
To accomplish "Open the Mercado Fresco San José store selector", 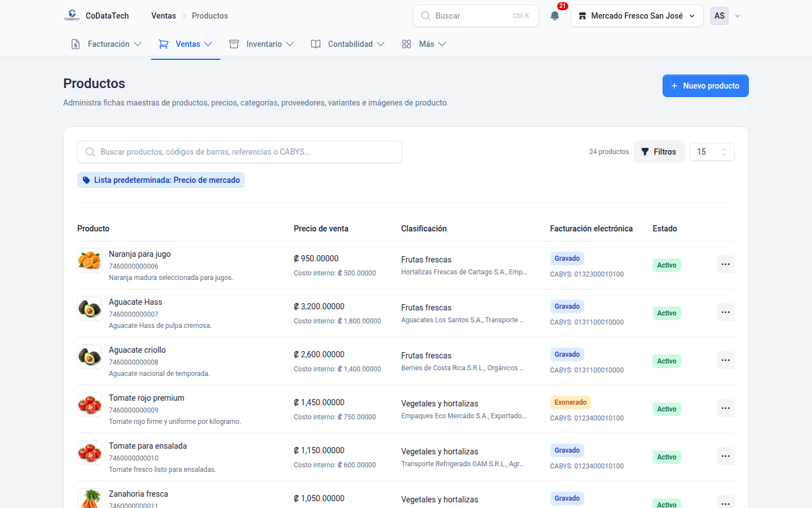I will coord(637,16).
